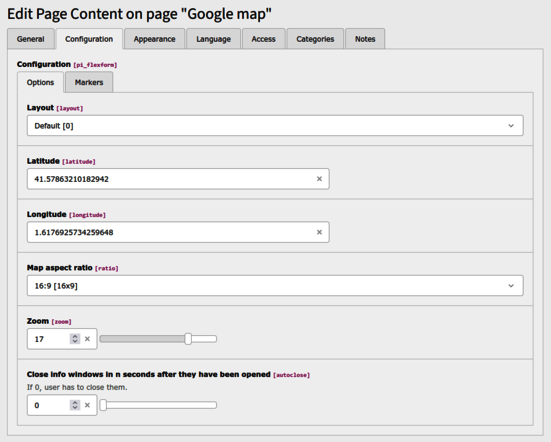Switch to the Notes tab

tap(365, 39)
